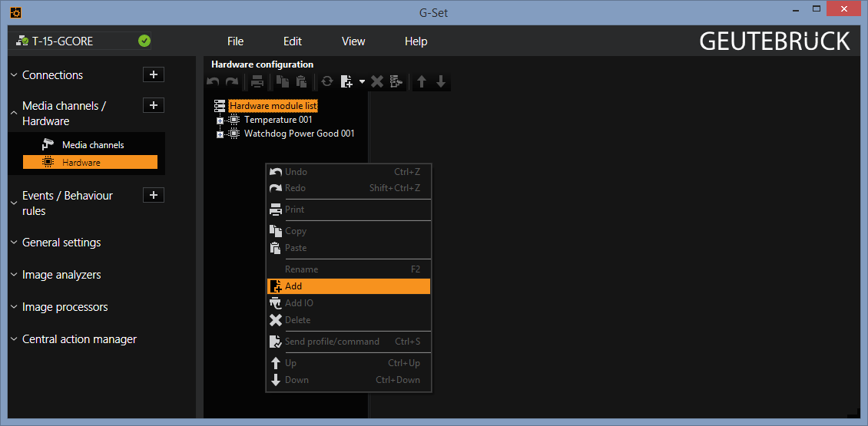Click the G-Set app icon in title bar

[x=16, y=12]
